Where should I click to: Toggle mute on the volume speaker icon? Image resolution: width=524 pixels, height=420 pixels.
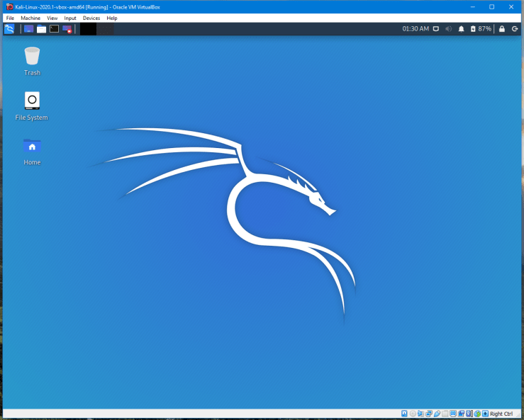click(448, 29)
